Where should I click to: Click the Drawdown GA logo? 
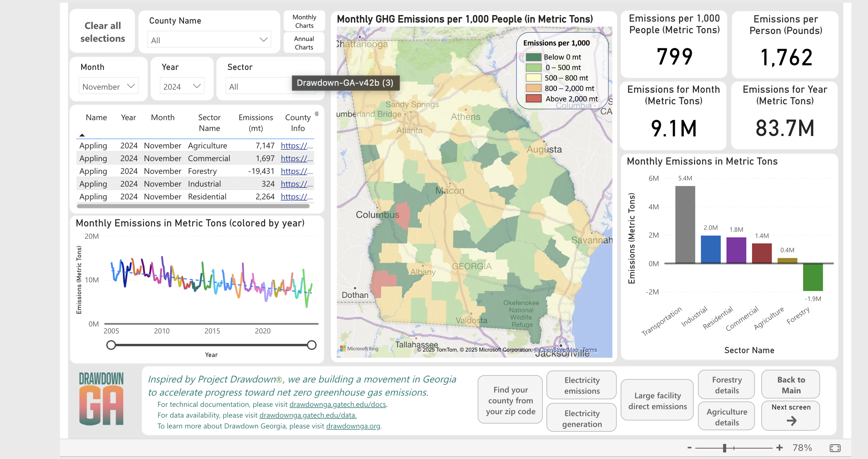101,399
